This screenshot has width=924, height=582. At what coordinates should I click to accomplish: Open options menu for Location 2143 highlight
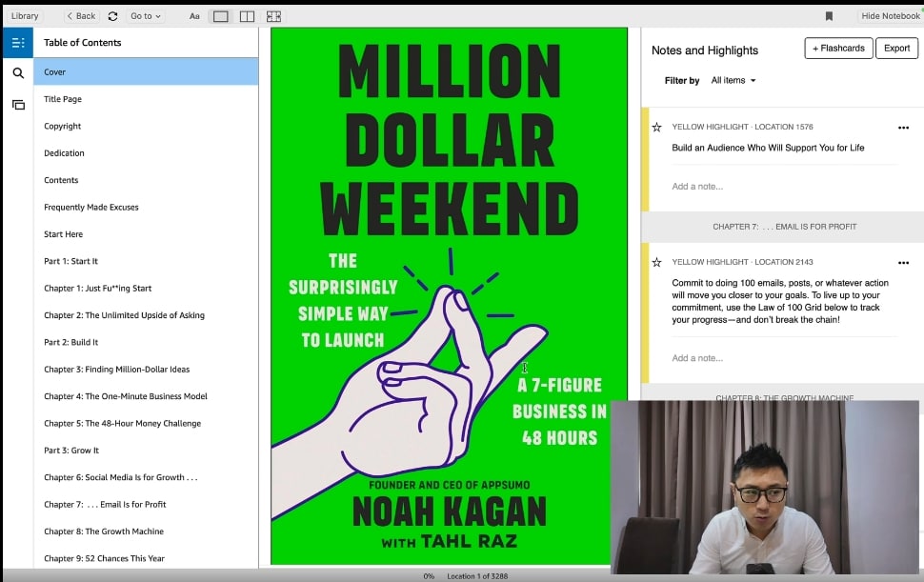click(903, 263)
